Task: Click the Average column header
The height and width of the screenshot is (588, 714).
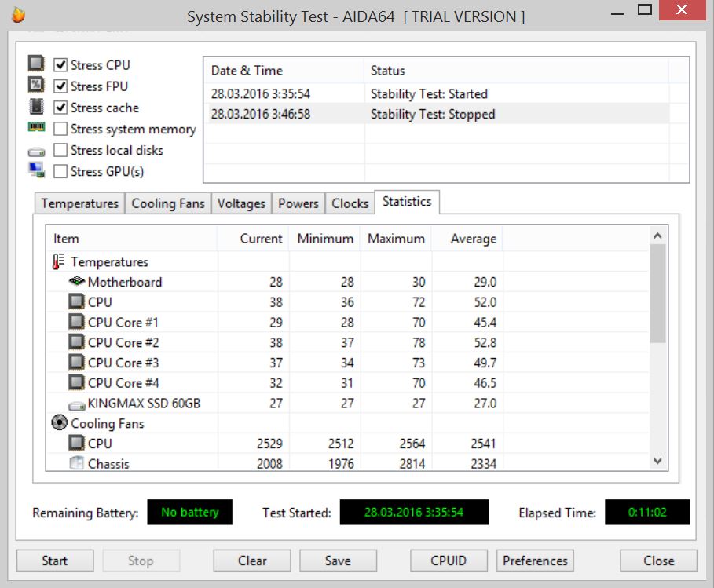Action: (x=467, y=239)
